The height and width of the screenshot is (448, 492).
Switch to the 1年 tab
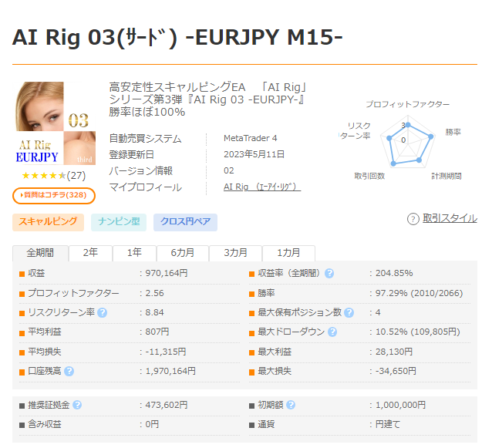click(134, 253)
